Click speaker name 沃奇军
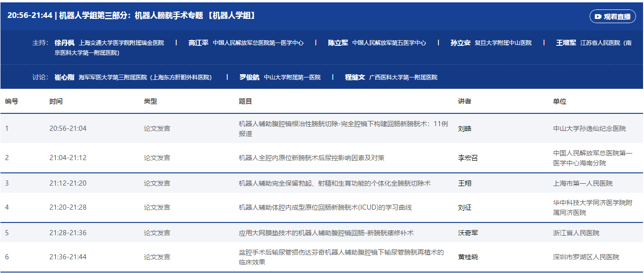The height and width of the screenshot is (273, 644). 468,233
